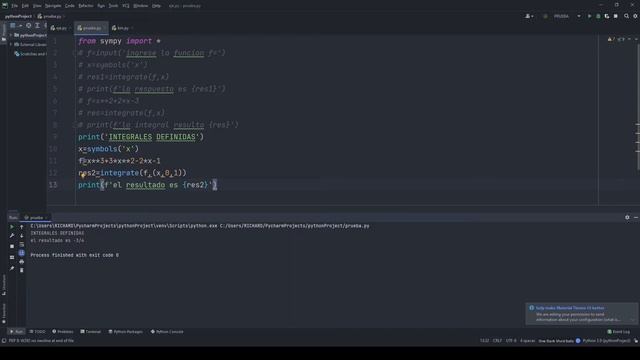Open the Event Log button
The image size is (640, 360).
(x=619, y=331)
